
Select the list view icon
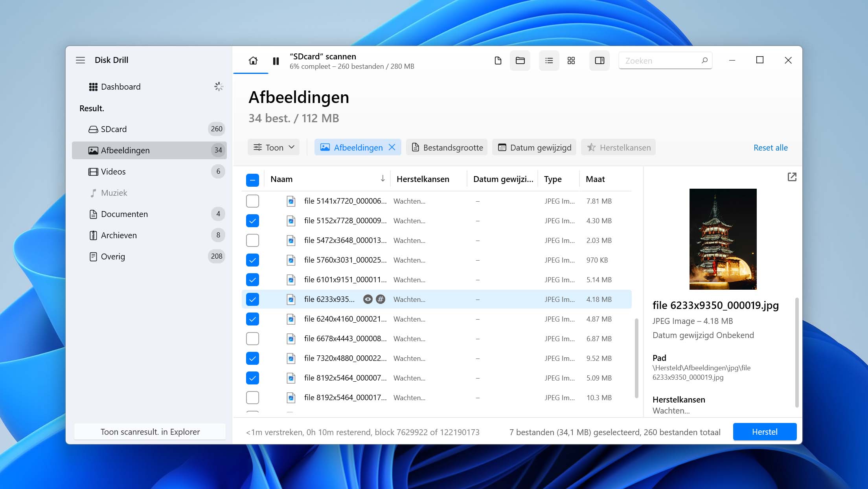tap(549, 61)
